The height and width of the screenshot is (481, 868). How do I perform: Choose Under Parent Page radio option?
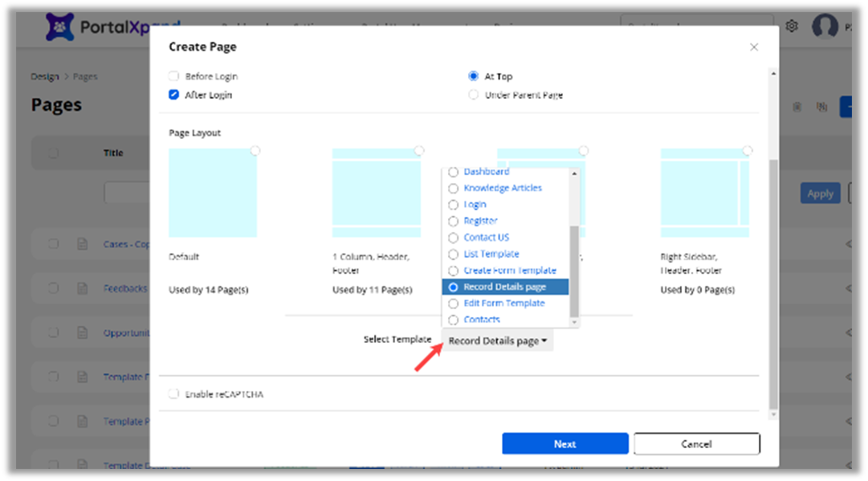473,95
